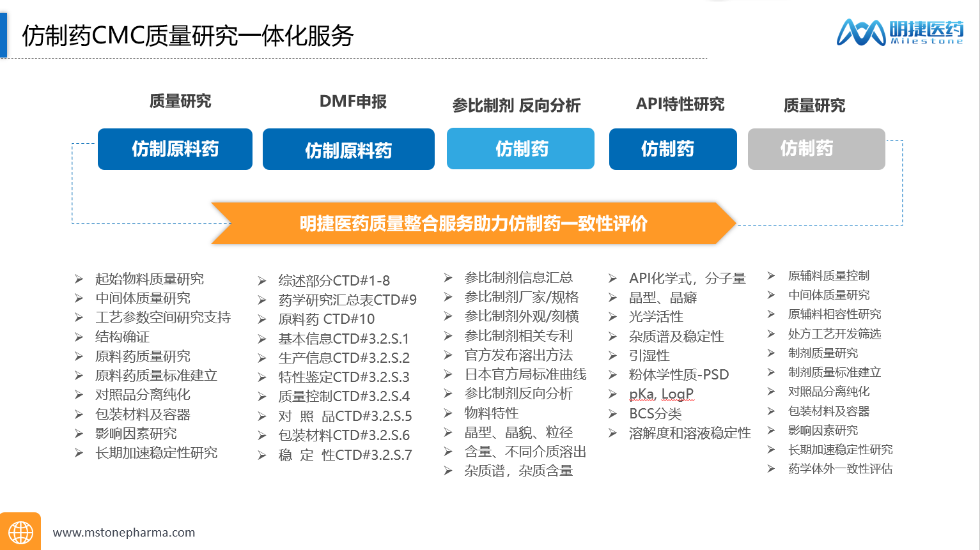Select the gray 仿制药 box on the far right
980x550 pixels.
click(x=816, y=149)
